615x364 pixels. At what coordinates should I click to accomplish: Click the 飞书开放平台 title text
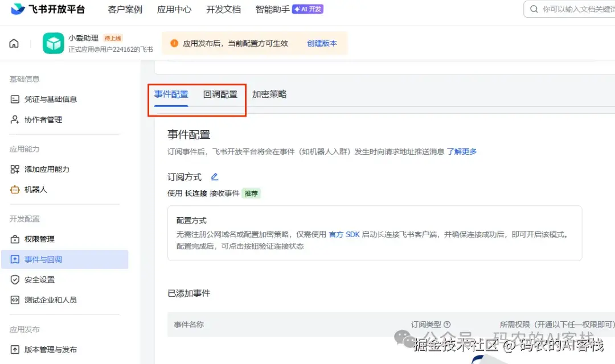57,9
